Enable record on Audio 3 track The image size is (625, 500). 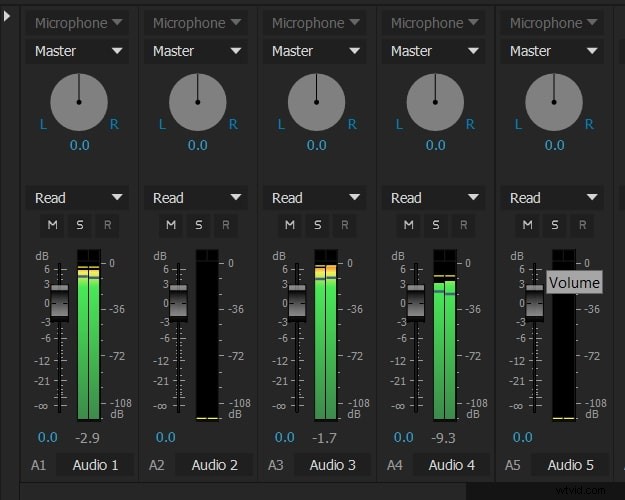[x=345, y=225]
